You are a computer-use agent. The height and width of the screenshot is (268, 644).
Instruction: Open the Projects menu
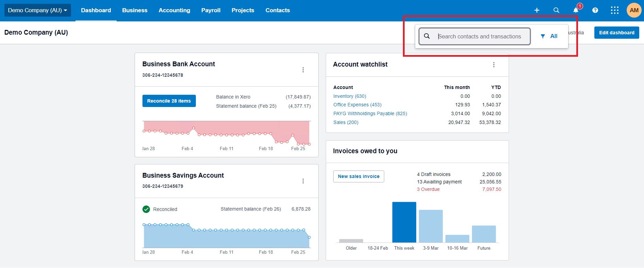[243, 10]
